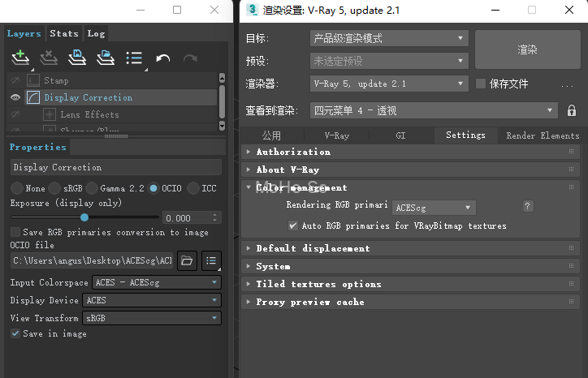
Task: Expand the About V-Ray rollout
Action: (x=249, y=170)
